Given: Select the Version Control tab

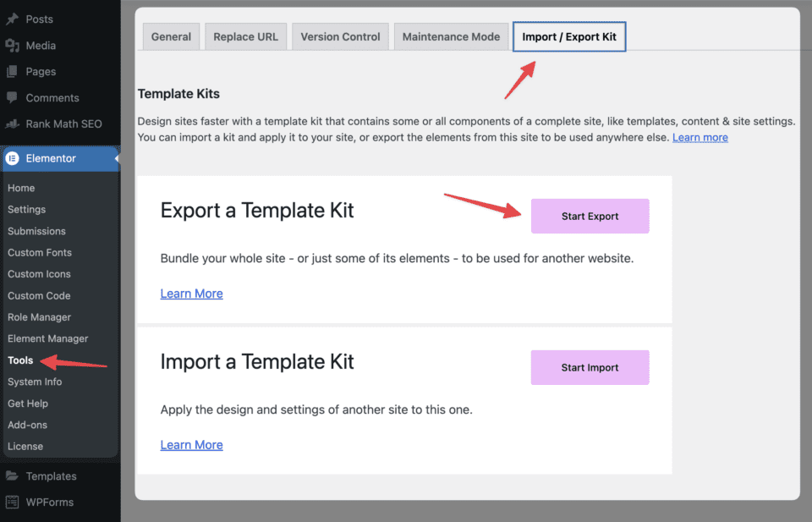Looking at the screenshot, I should (x=340, y=37).
